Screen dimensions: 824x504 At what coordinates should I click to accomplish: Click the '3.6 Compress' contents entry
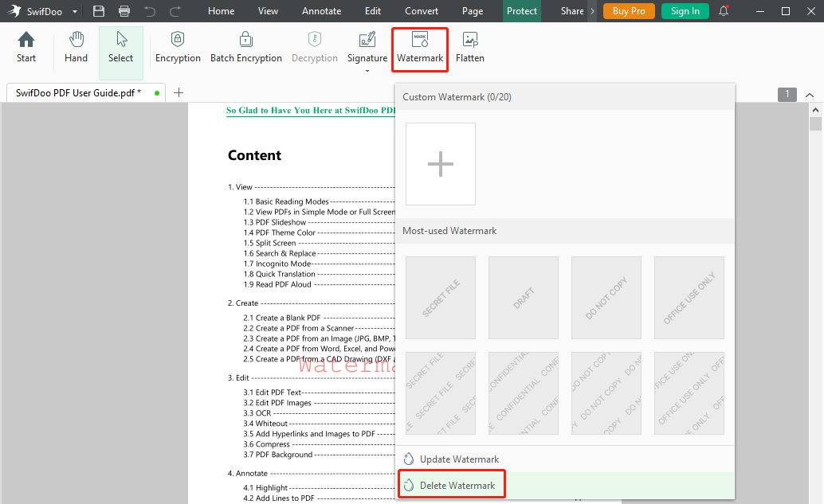(x=266, y=444)
